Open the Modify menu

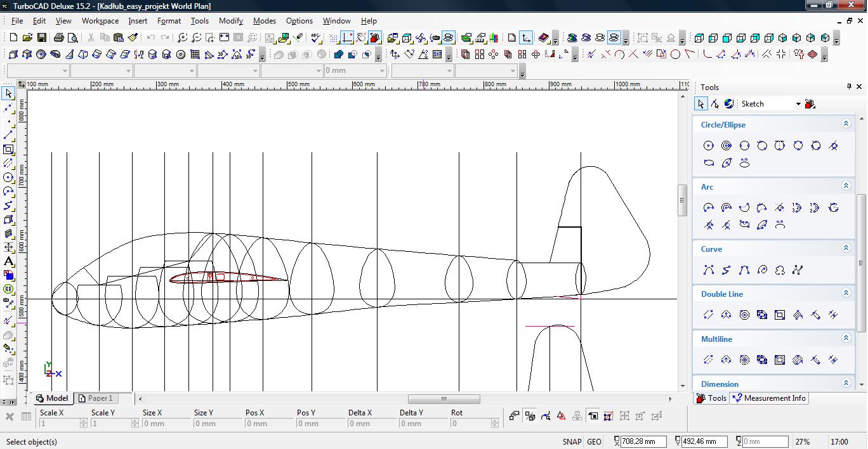[x=230, y=21]
